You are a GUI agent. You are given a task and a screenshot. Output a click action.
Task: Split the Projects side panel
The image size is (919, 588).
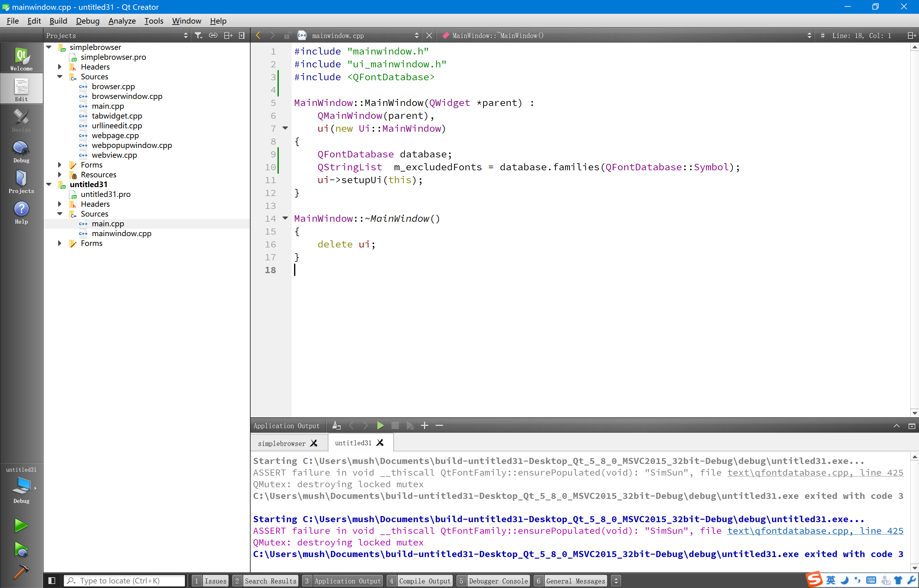pos(228,36)
